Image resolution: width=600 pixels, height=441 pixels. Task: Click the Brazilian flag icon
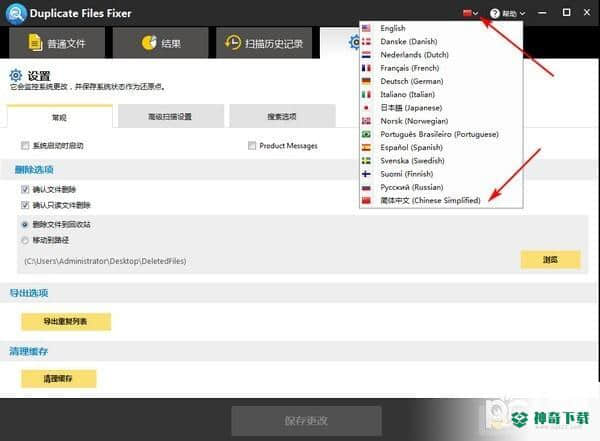[x=366, y=134]
